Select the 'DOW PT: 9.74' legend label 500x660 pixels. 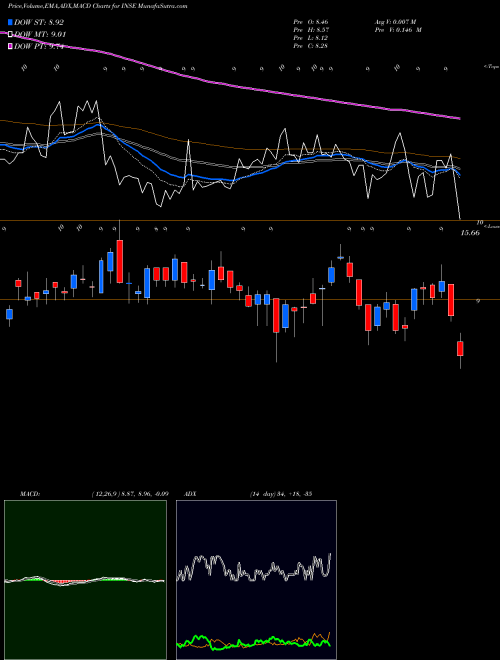(x=39, y=46)
